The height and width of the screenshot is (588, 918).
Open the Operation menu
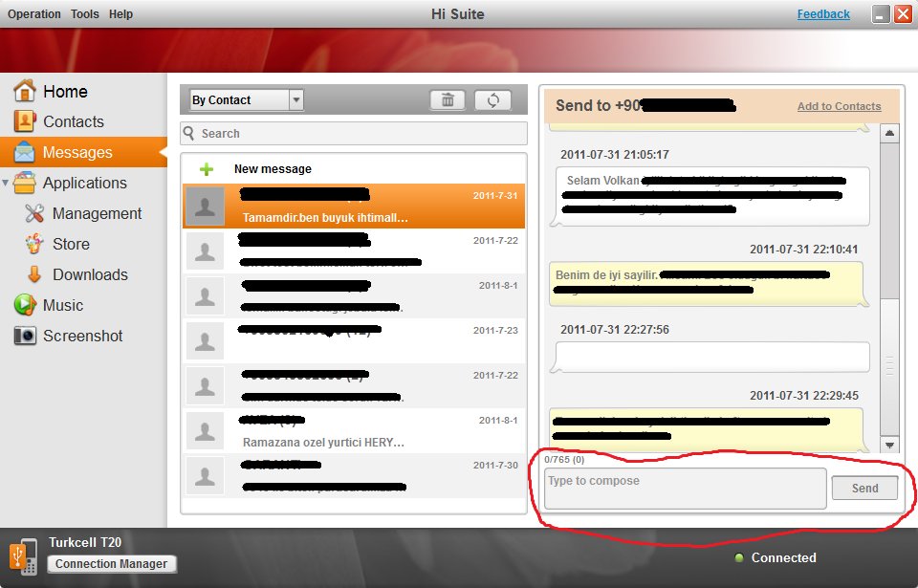pos(34,14)
